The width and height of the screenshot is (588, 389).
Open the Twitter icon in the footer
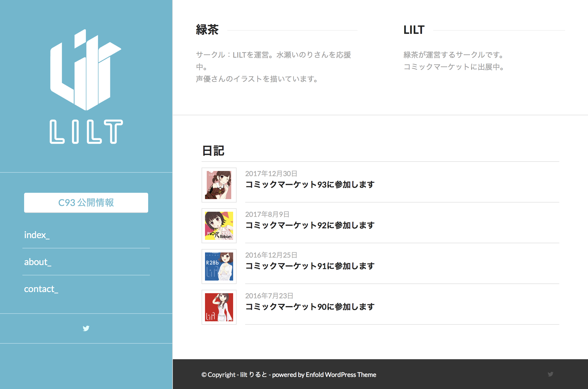point(550,374)
